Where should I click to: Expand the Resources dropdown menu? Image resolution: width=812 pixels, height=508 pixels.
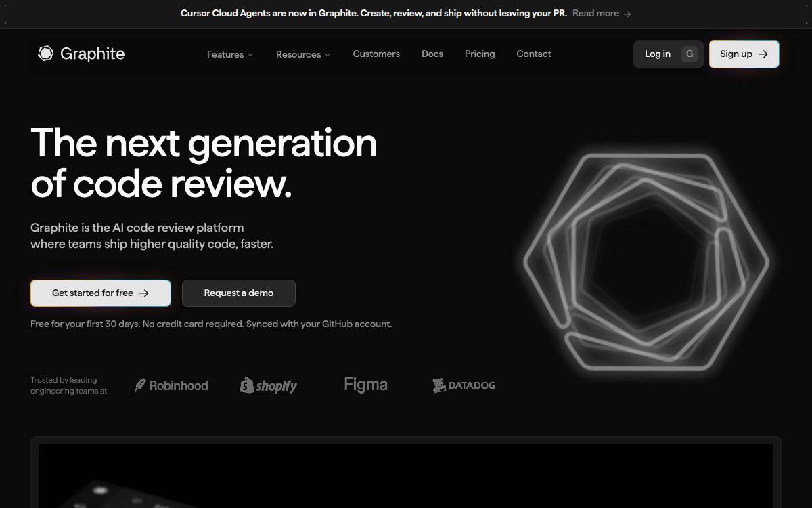[x=303, y=54]
